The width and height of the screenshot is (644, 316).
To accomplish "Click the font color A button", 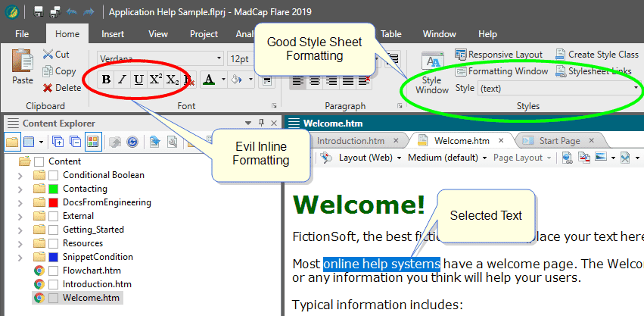I will 209,80.
